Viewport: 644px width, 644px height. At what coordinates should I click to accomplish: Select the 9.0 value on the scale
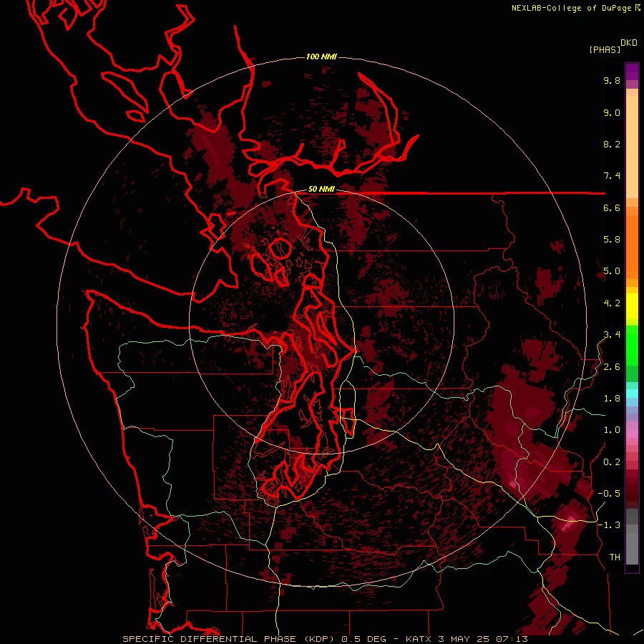pos(612,112)
